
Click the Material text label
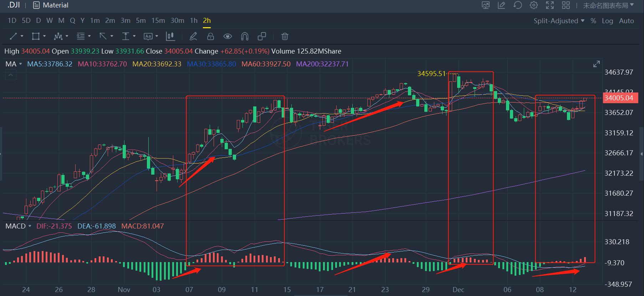pos(55,5)
